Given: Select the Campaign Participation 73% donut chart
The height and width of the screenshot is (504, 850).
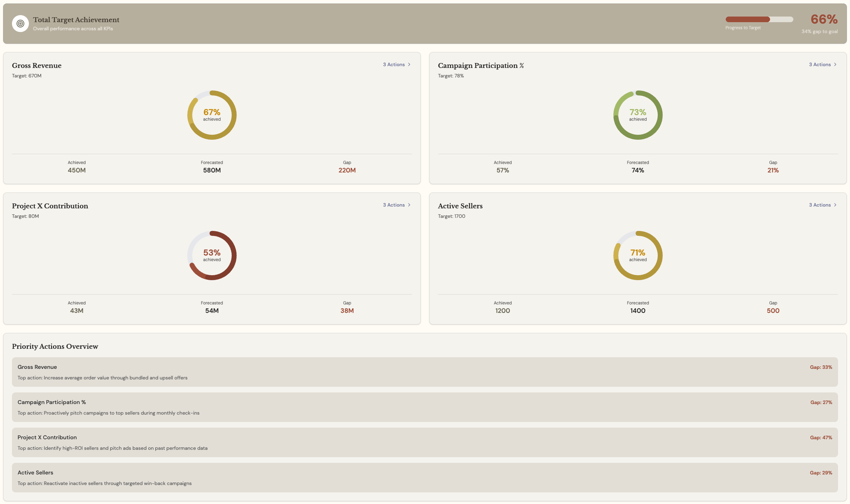Looking at the screenshot, I should [637, 115].
